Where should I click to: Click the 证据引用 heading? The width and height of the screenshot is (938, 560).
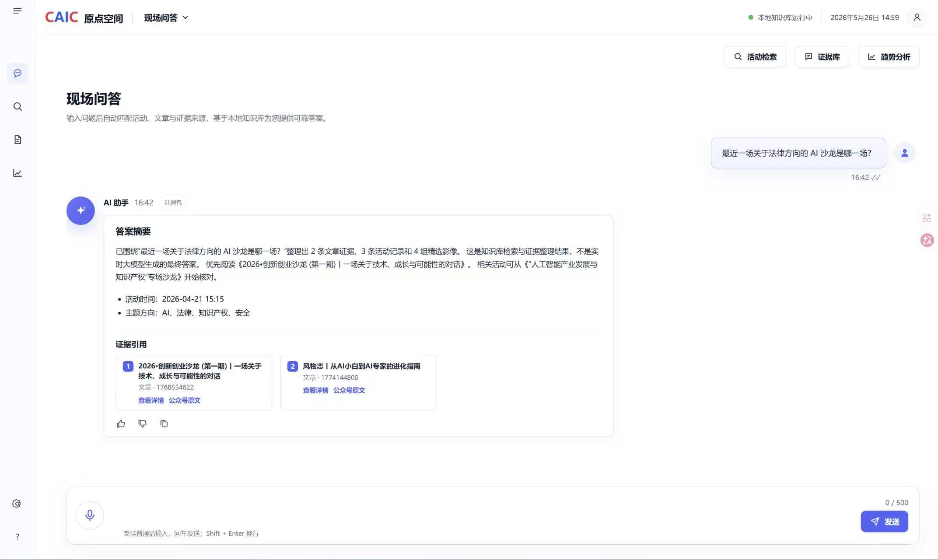click(x=131, y=344)
